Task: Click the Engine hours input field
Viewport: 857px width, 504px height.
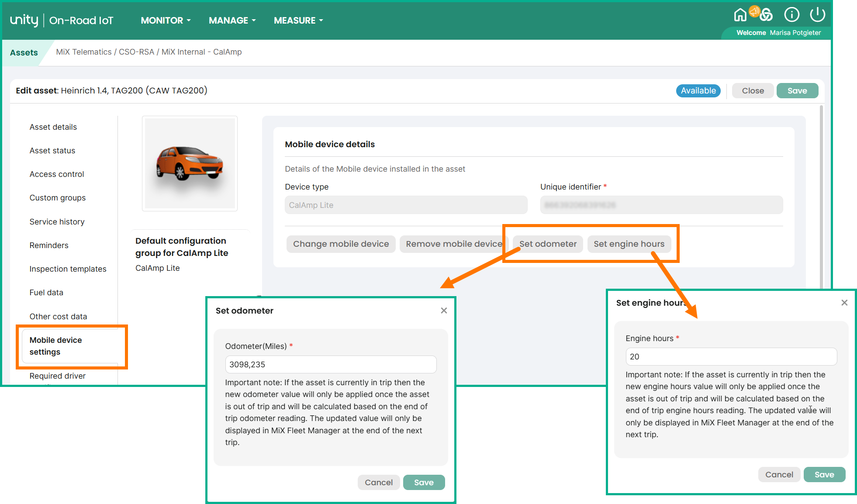Action: click(x=731, y=357)
